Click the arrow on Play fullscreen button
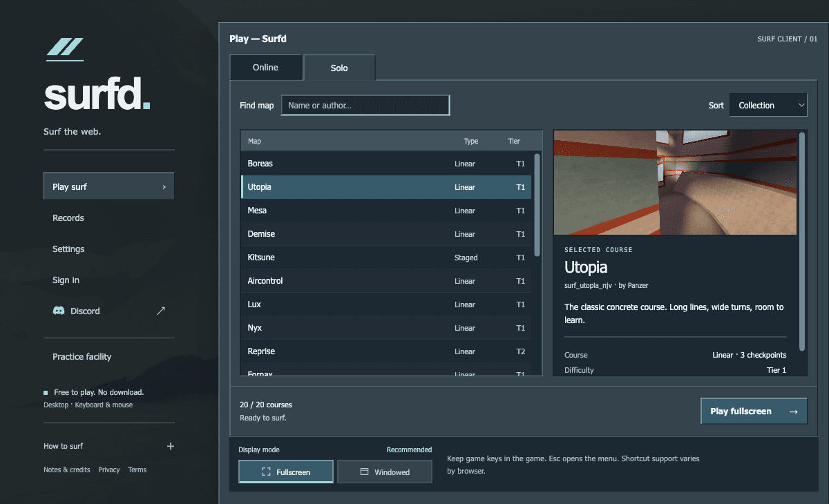The image size is (829, 504). click(x=793, y=411)
